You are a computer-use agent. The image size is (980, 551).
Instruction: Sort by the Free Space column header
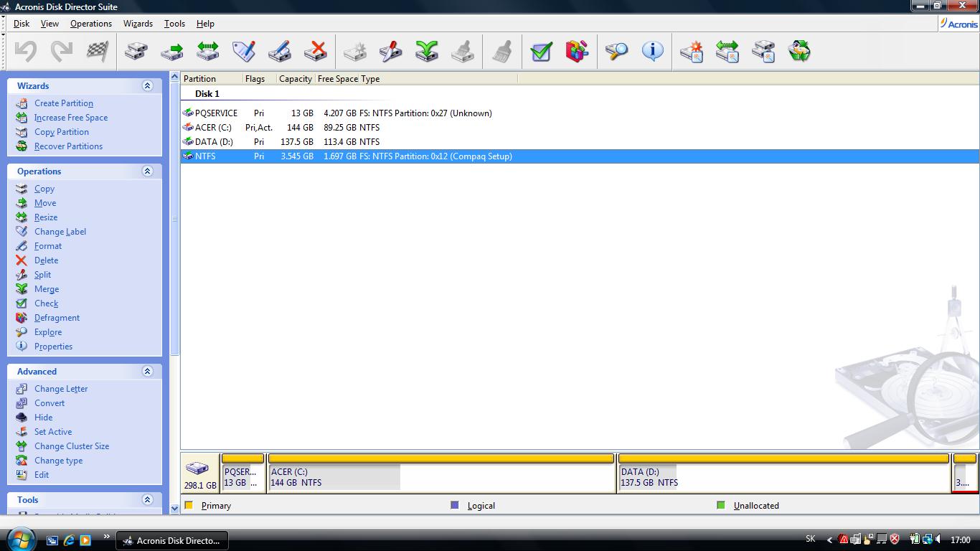[x=337, y=79]
